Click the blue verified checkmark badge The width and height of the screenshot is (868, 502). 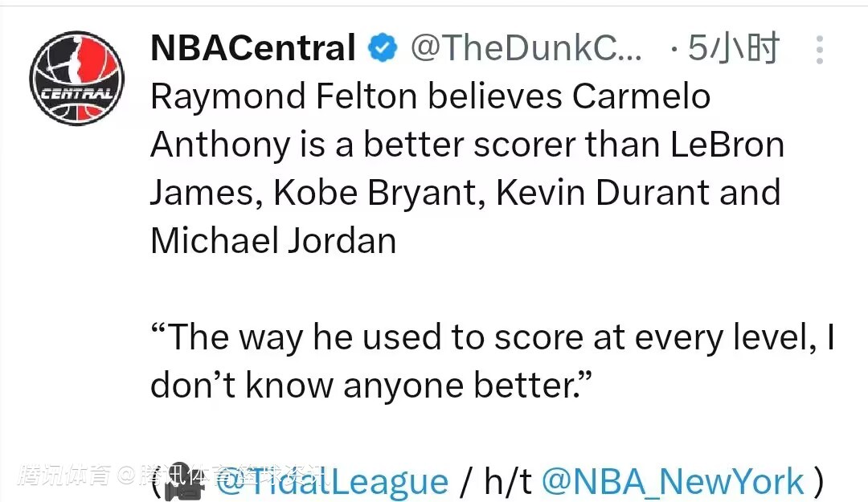(383, 50)
